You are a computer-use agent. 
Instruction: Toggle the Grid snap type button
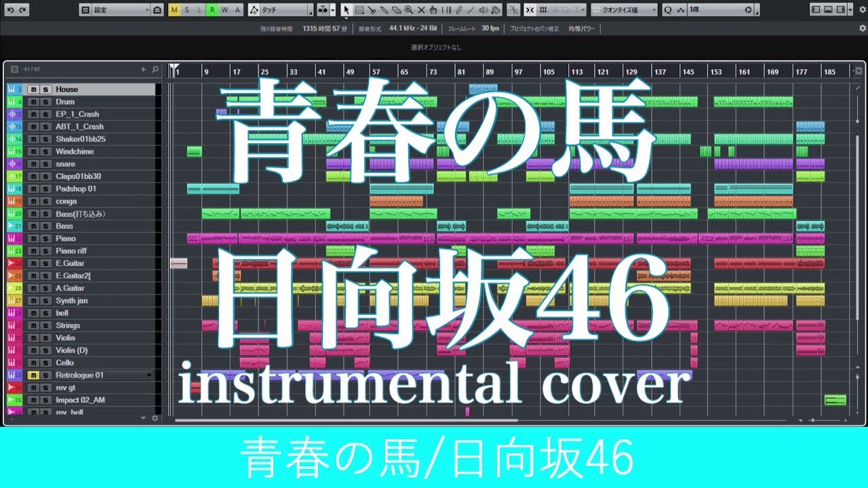tap(543, 10)
